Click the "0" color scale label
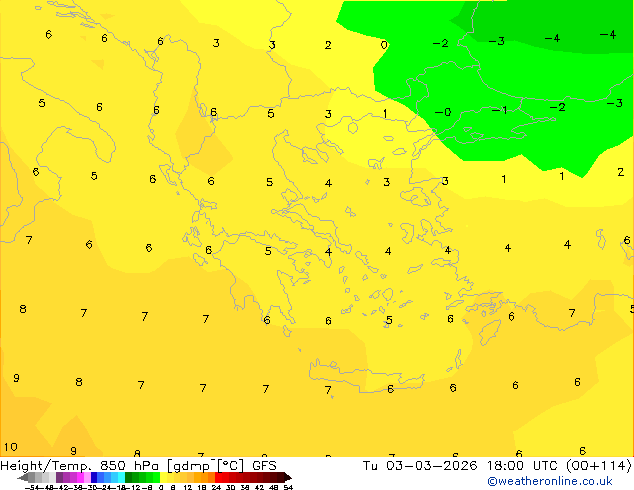634x490 pixels. click(x=161, y=488)
